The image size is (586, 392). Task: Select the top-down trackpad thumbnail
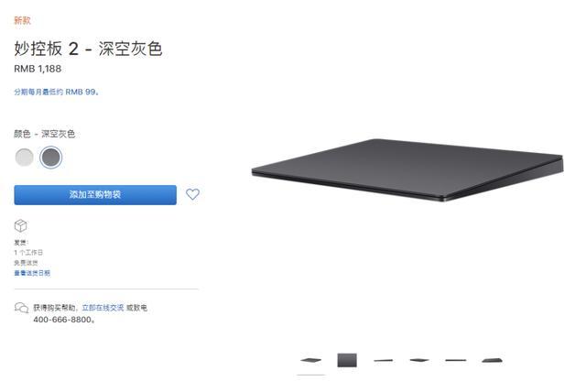[347, 360]
